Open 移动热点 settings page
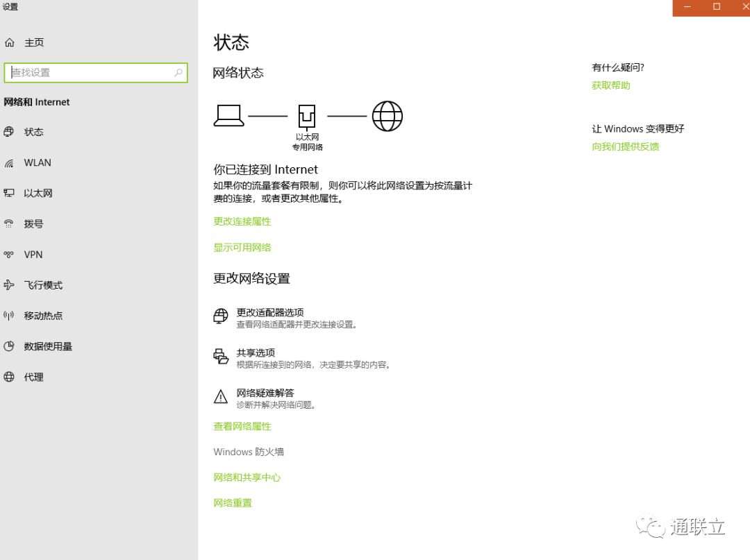Viewport: 750px width, 560px height. click(43, 315)
